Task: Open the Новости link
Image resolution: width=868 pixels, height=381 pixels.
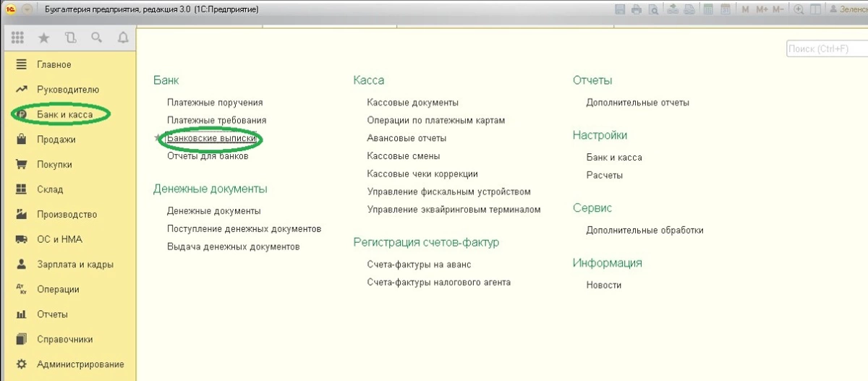Action: 603,285
